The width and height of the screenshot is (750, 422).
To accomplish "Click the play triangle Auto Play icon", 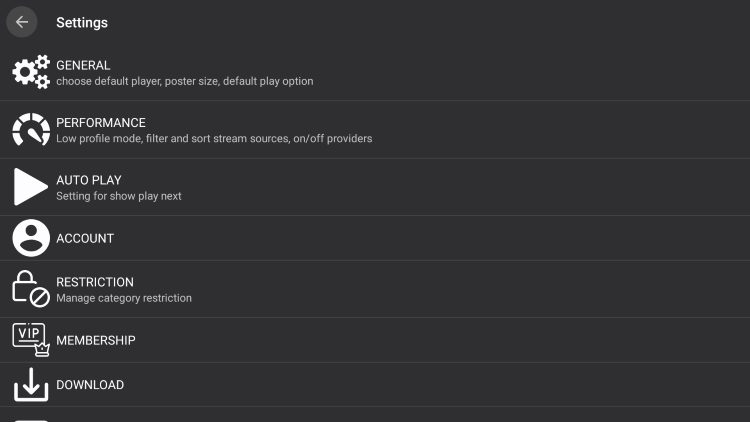I will point(31,187).
